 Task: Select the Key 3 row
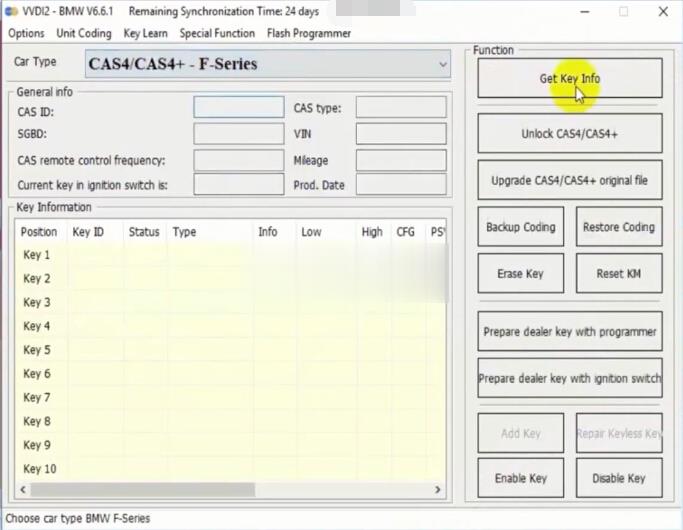tap(230, 302)
